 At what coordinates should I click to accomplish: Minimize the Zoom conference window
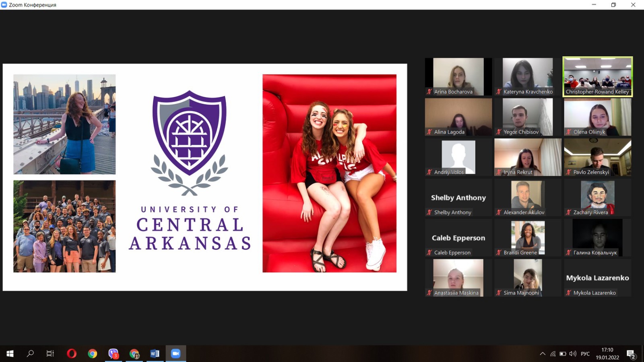(594, 5)
